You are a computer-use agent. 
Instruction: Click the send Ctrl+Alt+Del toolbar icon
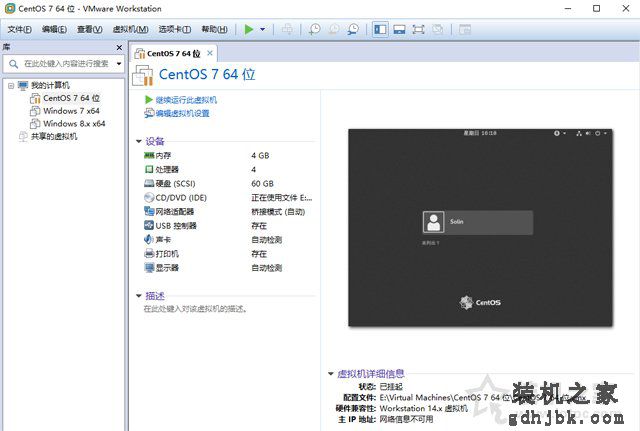pyautogui.click(x=287, y=29)
